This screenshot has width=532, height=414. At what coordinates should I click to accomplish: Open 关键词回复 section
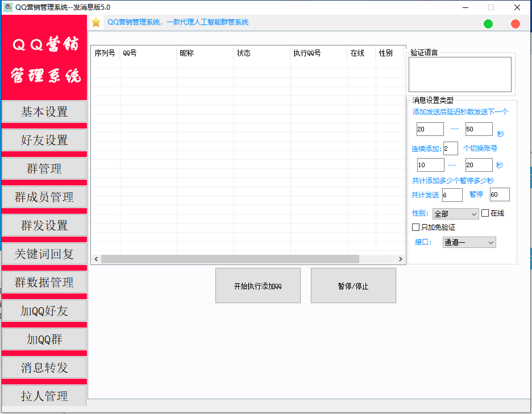44,254
